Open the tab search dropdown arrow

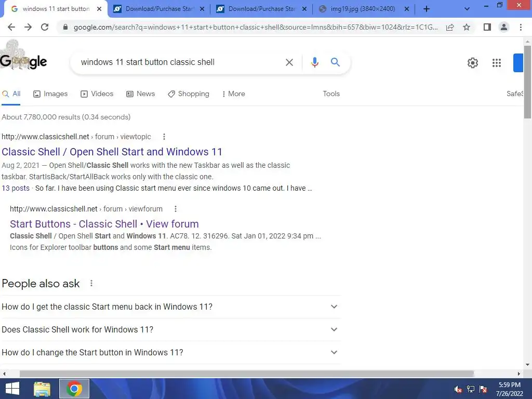[467, 9]
